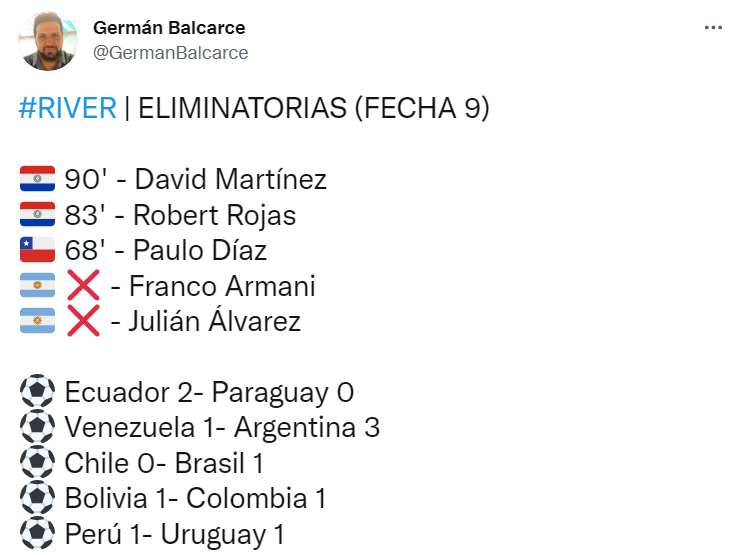Click the soccer ball beside Ecuador 2- Paraguay 0

(x=37, y=391)
